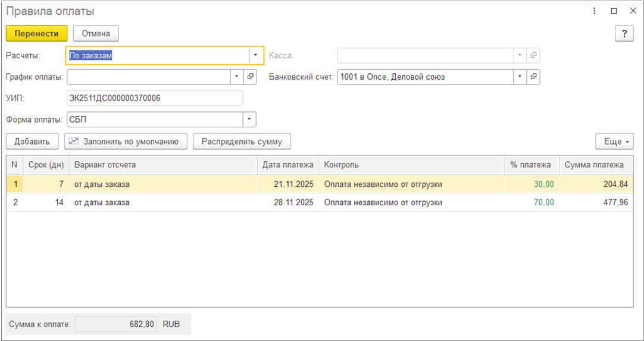Open the Форма оплаты dropdown
Image resolution: width=644 pixels, height=341 pixels.
[249, 120]
